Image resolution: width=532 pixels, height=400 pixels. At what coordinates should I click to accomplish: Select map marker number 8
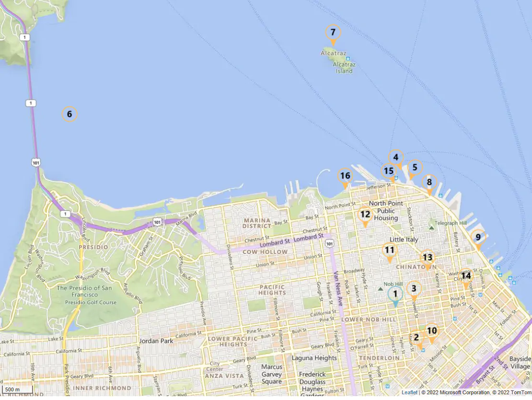click(429, 183)
